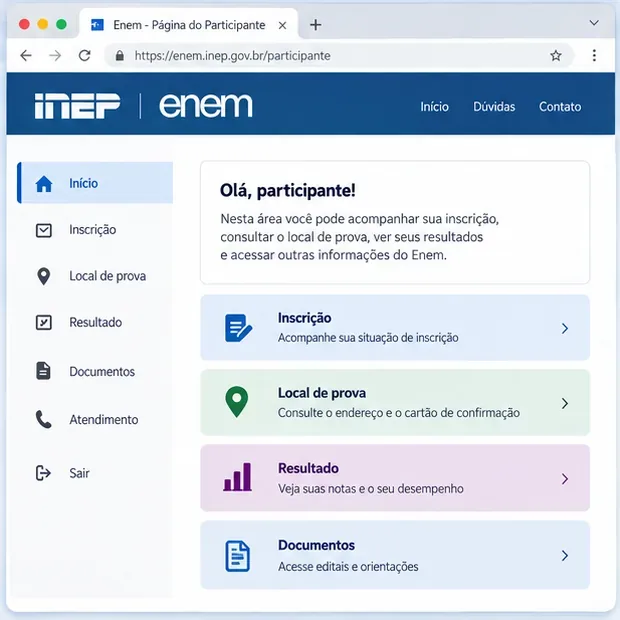Open the Resultado card title
Viewport: 620px width, 620px height.
click(308, 468)
